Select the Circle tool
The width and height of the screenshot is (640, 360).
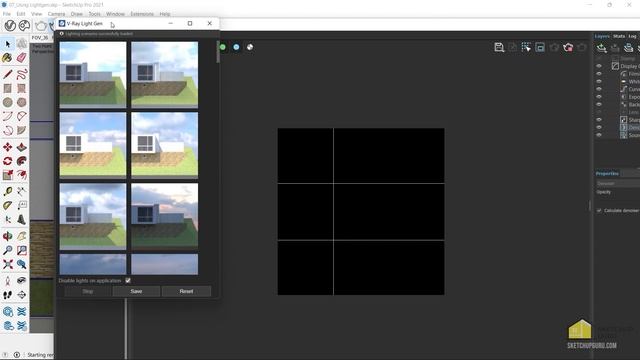(x=7, y=102)
